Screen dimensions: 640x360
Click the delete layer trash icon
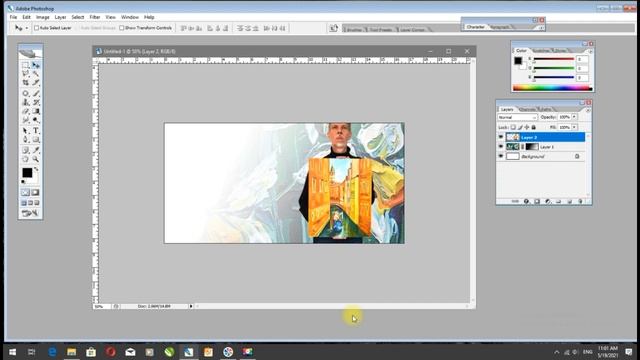(x=580, y=201)
